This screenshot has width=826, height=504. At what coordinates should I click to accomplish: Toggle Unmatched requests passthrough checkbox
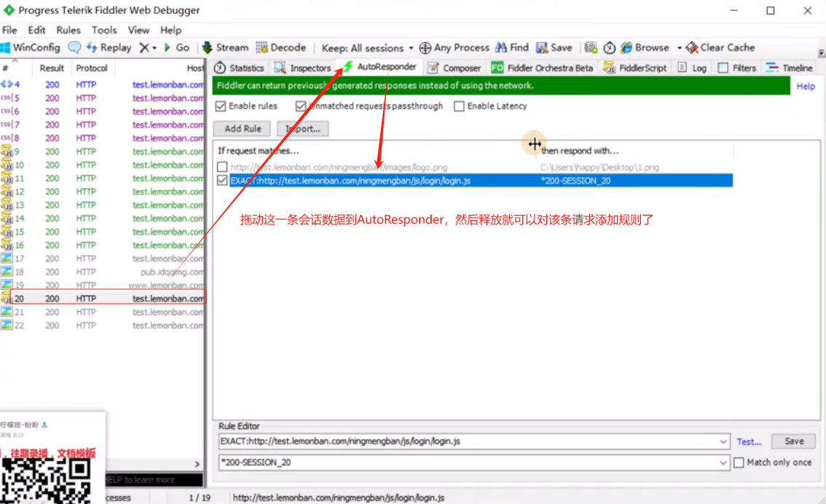301,106
